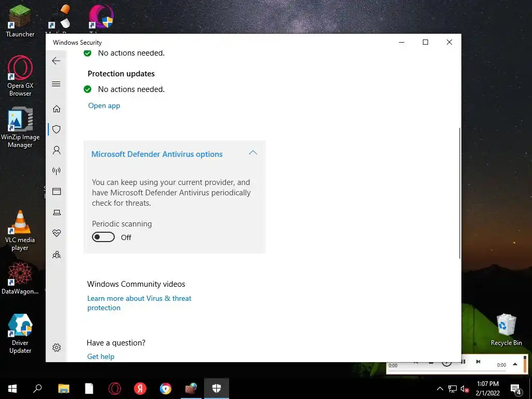532x399 pixels.
Task: Open Yandex icon in taskbar
Action: click(140, 389)
